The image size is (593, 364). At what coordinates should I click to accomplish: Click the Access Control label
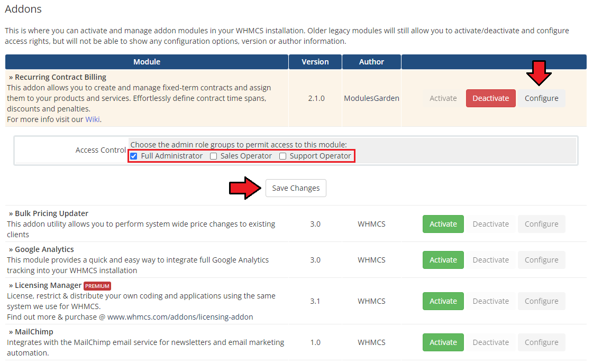(101, 150)
